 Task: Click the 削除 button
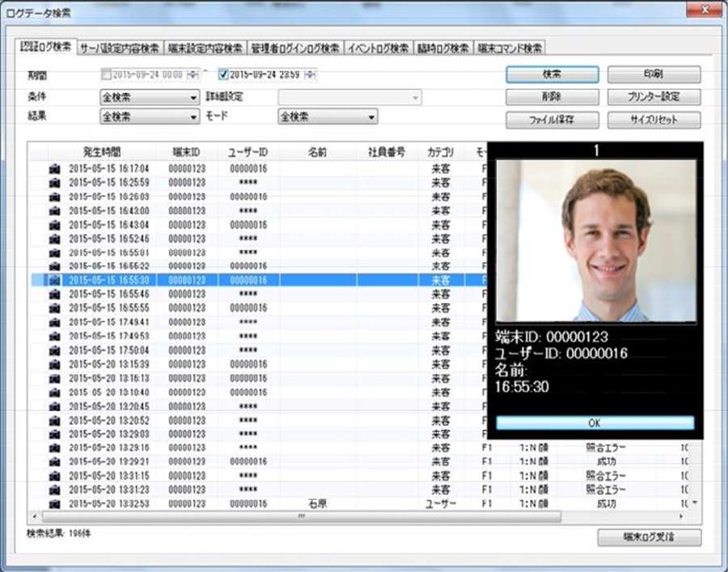tap(552, 97)
